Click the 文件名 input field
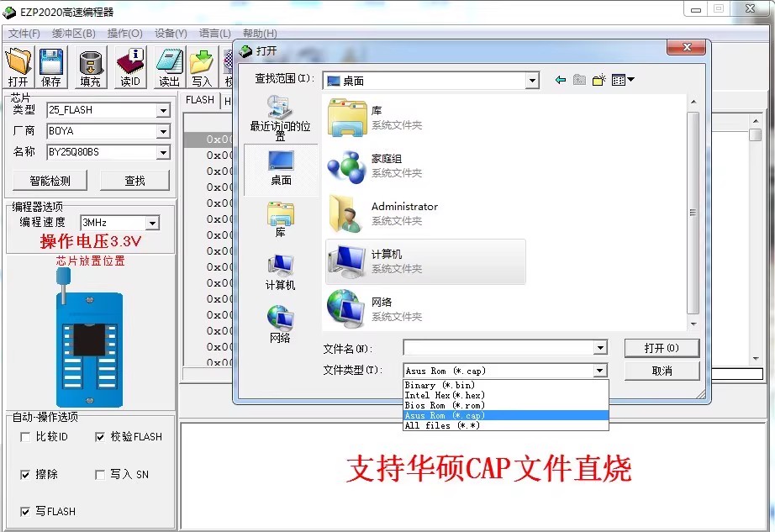Viewport: 775px width, 532px height. pyautogui.click(x=499, y=348)
